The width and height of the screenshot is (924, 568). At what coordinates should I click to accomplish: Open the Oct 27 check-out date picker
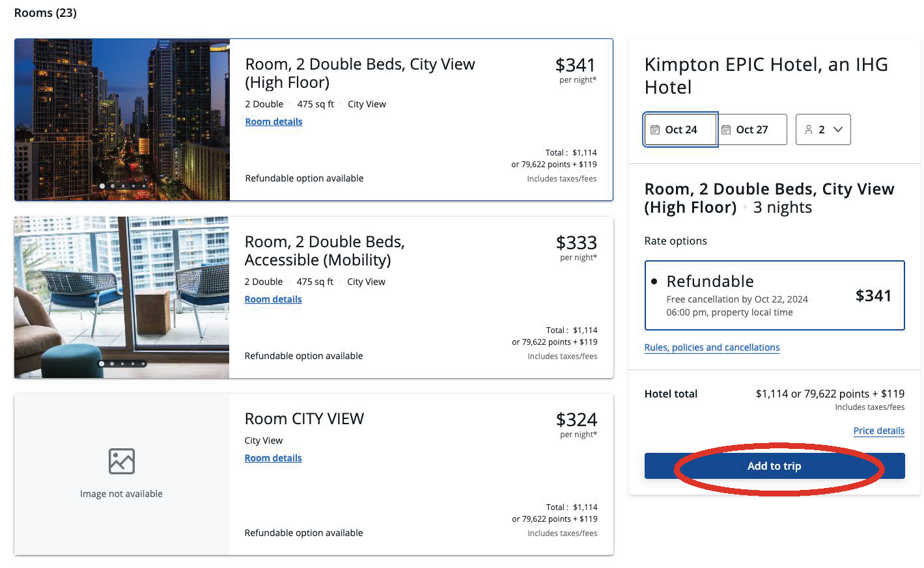click(751, 129)
